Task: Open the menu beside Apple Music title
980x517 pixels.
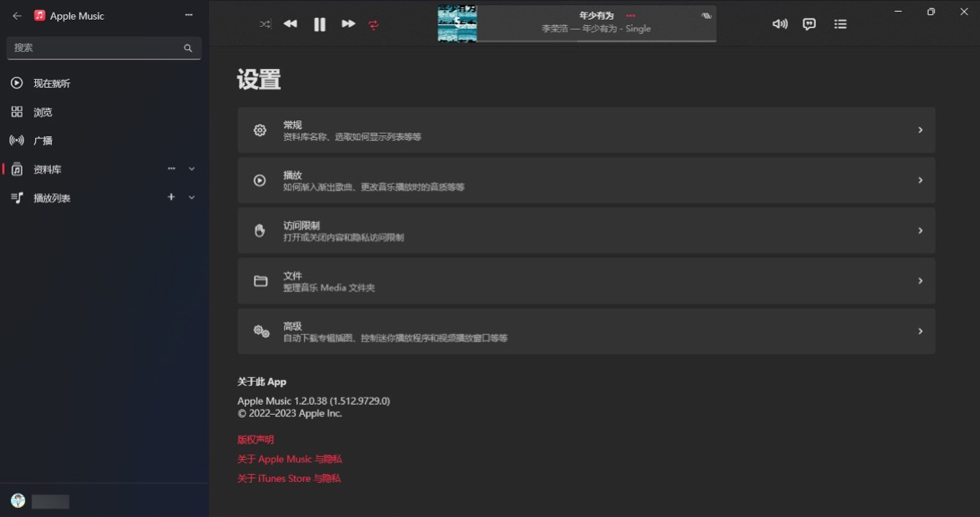Action: pyautogui.click(x=189, y=15)
